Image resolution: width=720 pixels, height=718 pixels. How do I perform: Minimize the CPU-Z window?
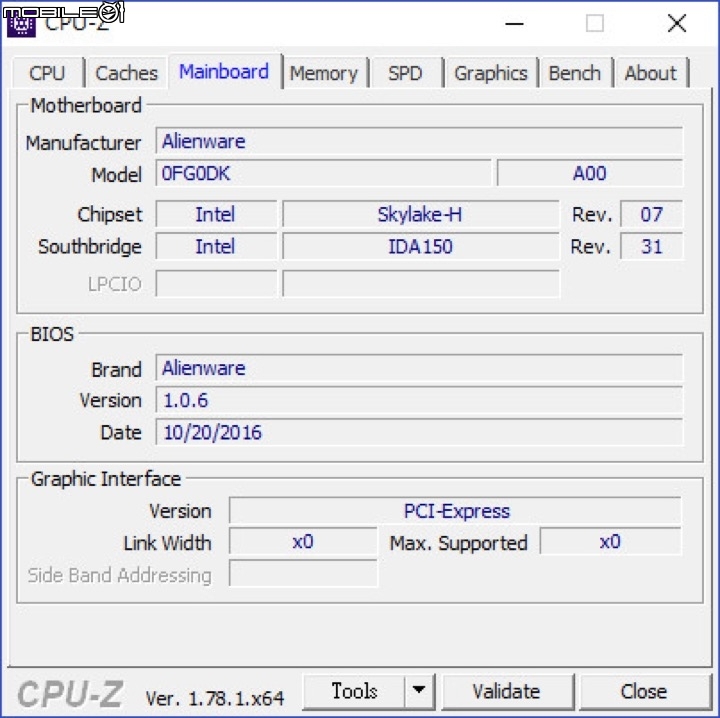[x=515, y=23]
